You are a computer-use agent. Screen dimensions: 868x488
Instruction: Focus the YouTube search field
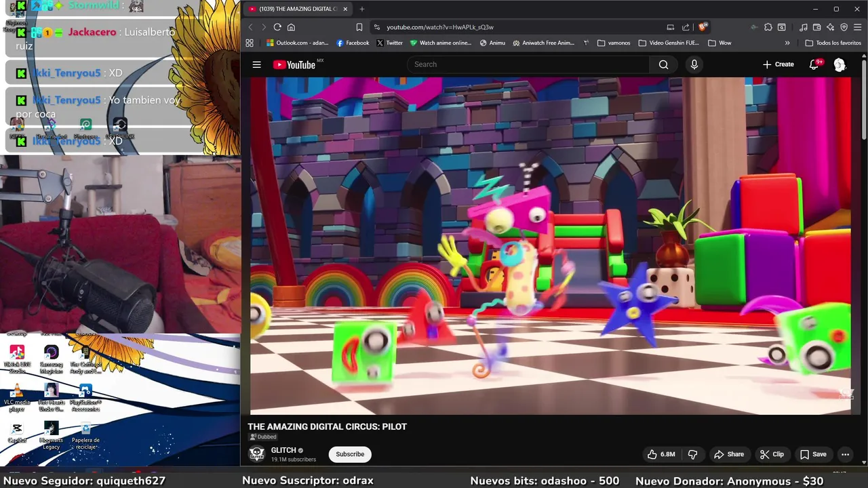pos(529,64)
